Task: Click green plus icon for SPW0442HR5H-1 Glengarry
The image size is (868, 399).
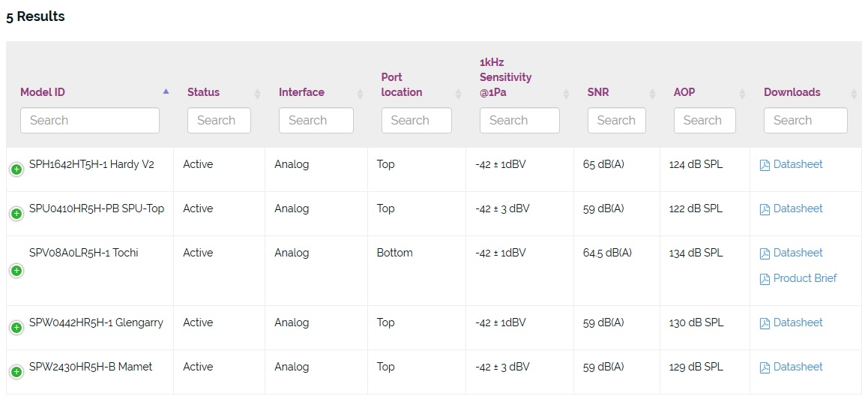Action: [x=16, y=328]
